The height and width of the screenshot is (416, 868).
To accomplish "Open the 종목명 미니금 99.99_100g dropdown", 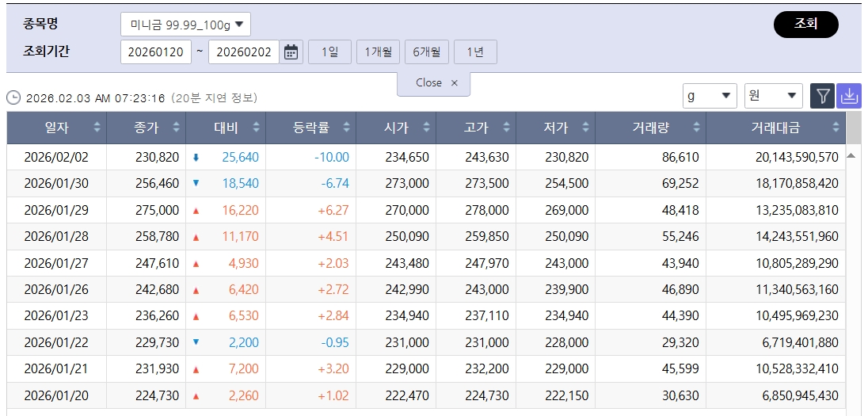I will tap(185, 25).
